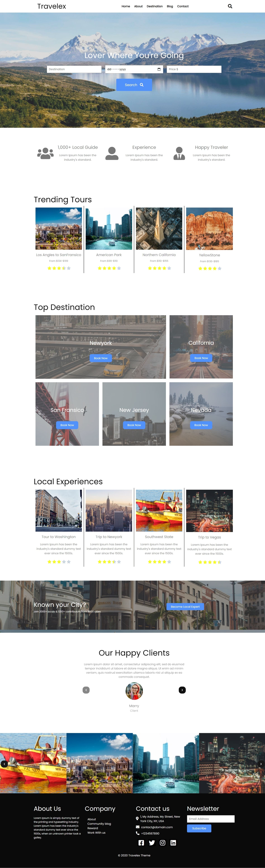Click the search magnifier icon in header
Screen dimensions: 265x868
[x=230, y=6]
